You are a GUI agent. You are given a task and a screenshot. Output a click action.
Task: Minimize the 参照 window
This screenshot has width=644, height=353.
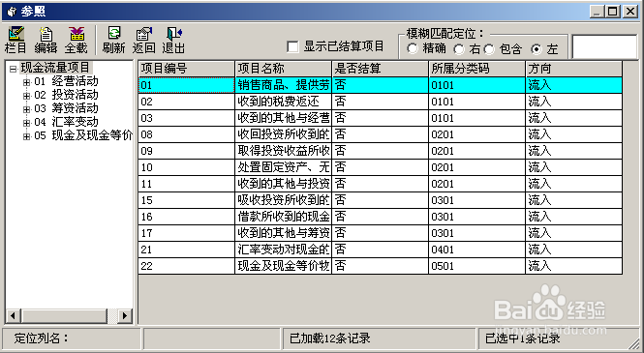tap(597, 11)
